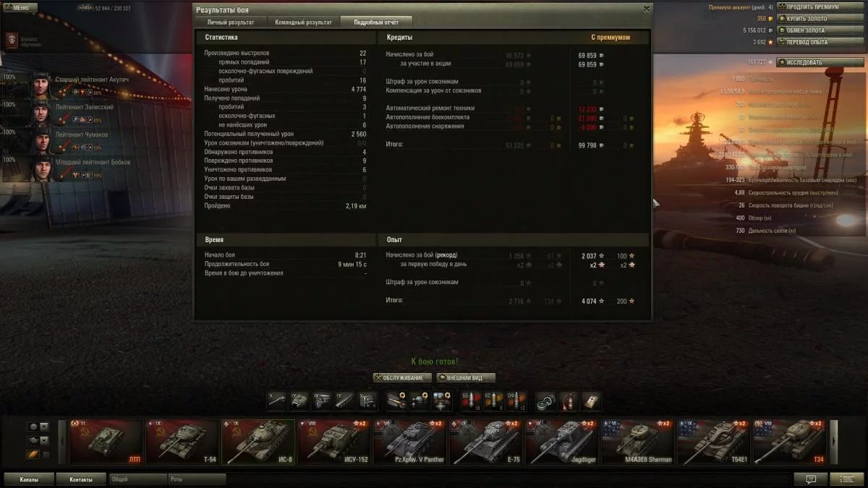Click the Уничтожено противников row
Screen dimensions: 868x488
pyautogui.click(x=285, y=170)
